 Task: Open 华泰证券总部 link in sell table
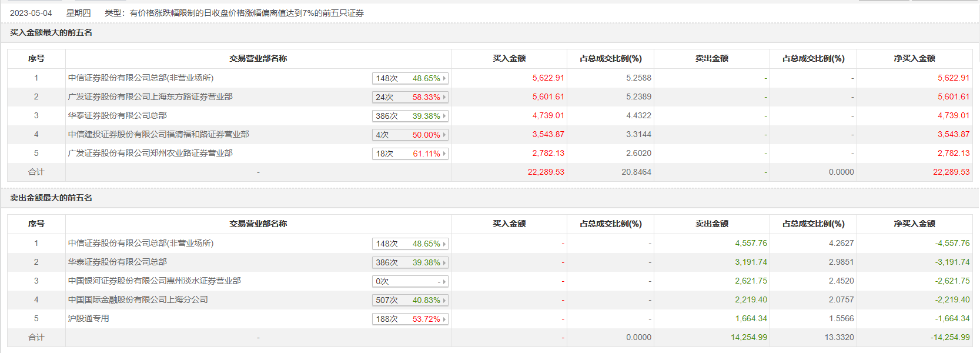(x=117, y=262)
